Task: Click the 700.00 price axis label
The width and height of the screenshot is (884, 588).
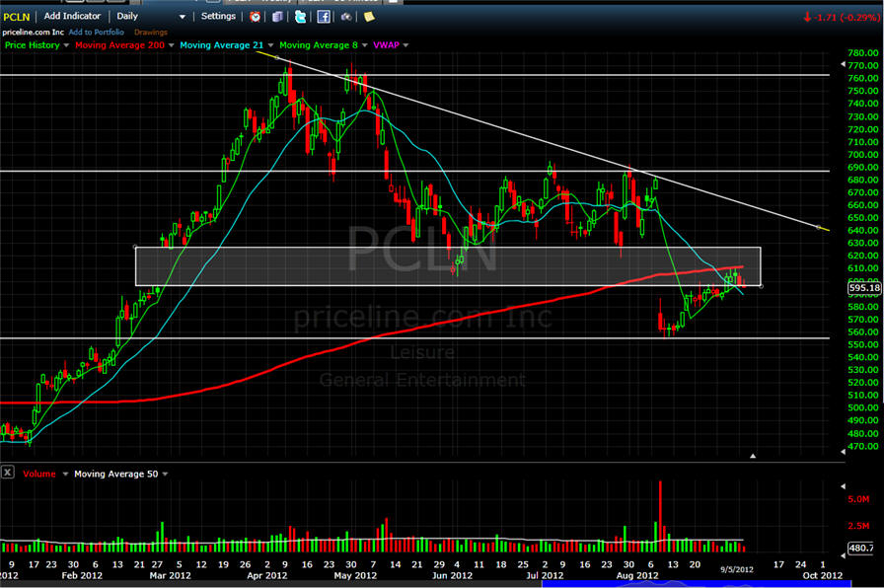Action: tap(863, 155)
